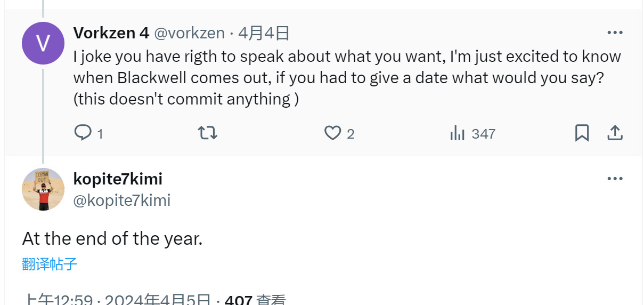644x305 pixels.
Task: View analytics icon showing 347 views
Action: pos(458,133)
